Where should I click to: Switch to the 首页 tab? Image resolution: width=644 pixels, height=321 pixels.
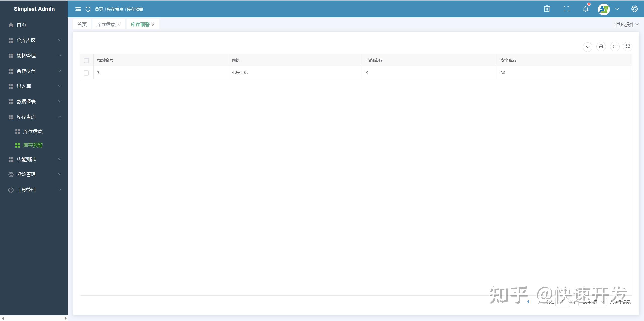click(82, 24)
